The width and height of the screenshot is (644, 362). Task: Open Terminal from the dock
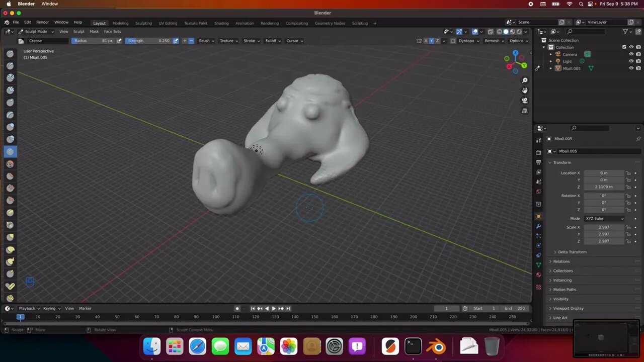click(x=413, y=346)
